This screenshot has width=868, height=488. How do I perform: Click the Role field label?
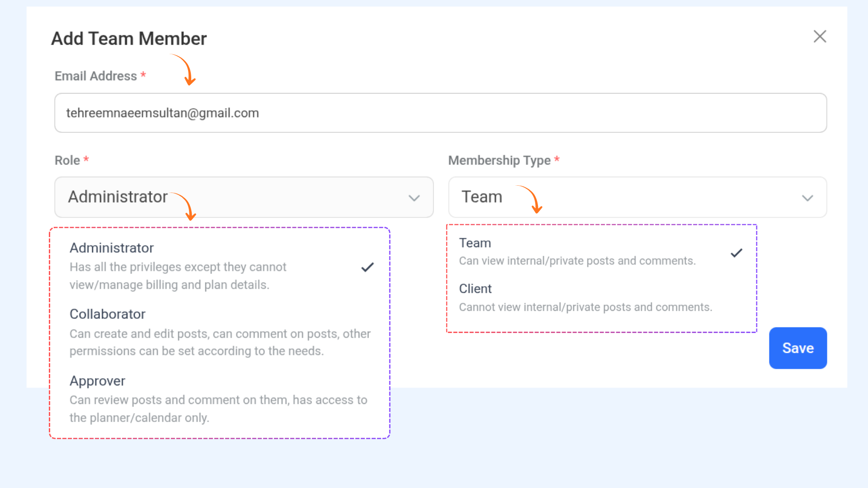coord(67,160)
